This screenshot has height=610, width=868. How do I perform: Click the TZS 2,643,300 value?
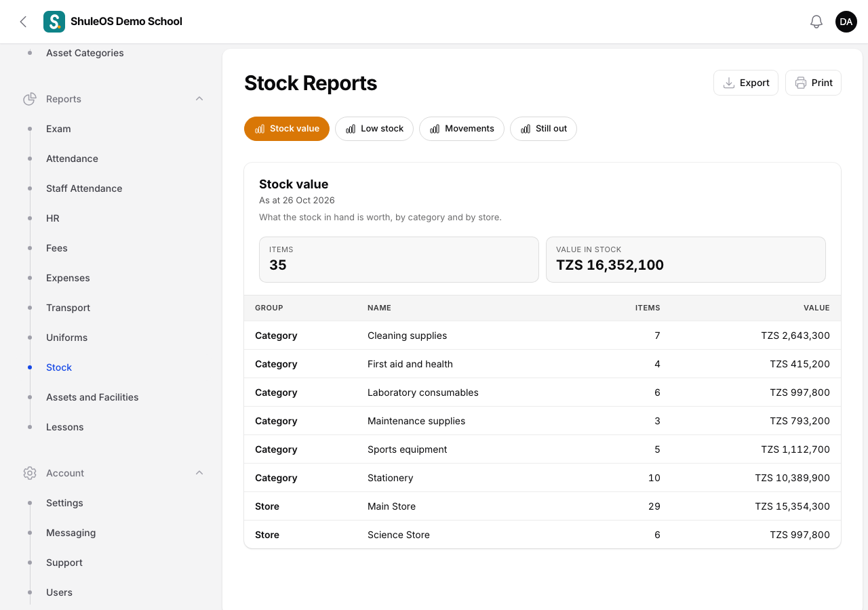pyautogui.click(x=795, y=335)
